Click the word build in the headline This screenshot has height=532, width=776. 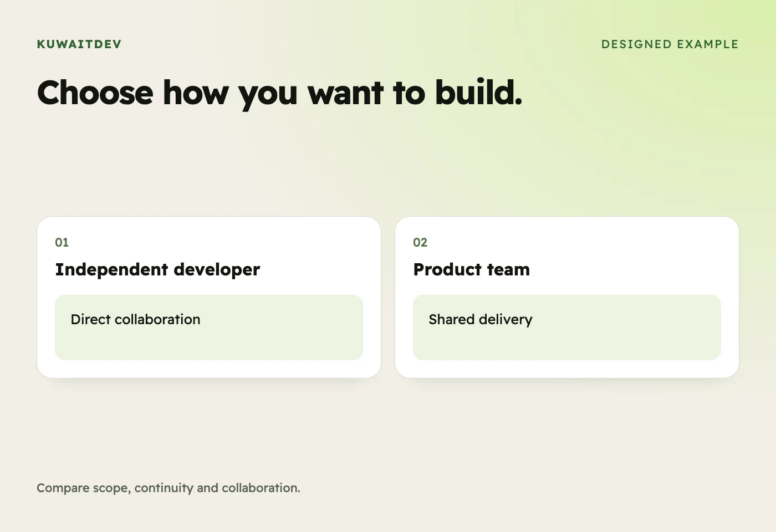[x=478, y=92]
